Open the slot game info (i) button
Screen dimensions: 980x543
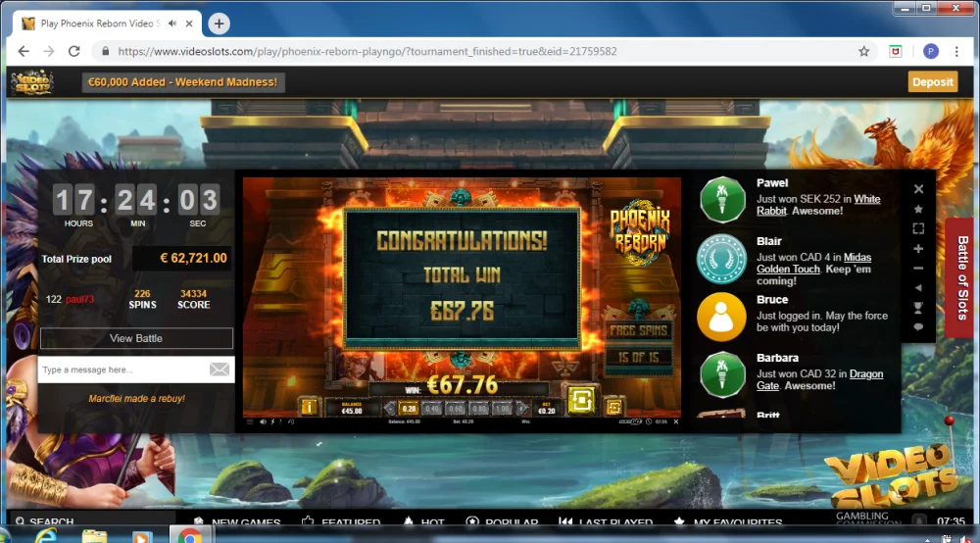pyautogui.click(x=309, y=408)
